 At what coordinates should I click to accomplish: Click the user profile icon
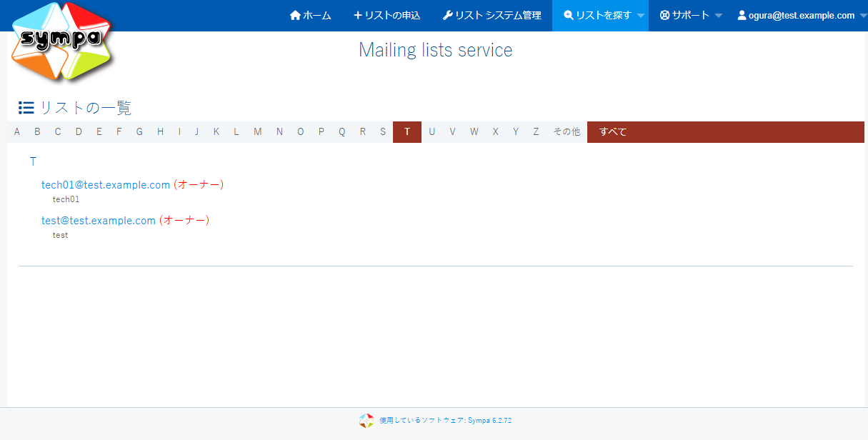coord(742,15)
